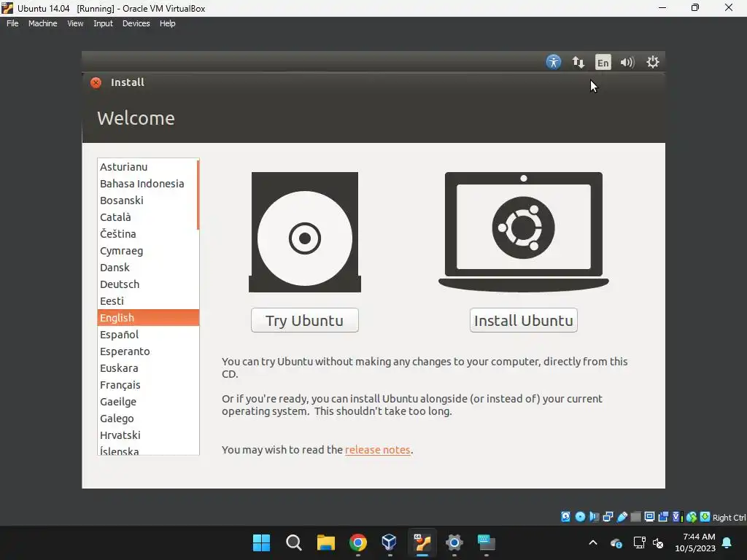The height and width of the screenshot is (560, 747).
Task: Click the muted volume icon in the system tray
Action: [x=658, y=542]
